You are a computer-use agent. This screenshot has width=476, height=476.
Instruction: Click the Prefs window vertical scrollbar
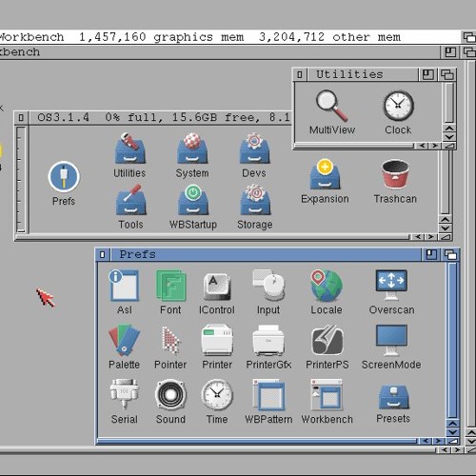tap(452, 341)
